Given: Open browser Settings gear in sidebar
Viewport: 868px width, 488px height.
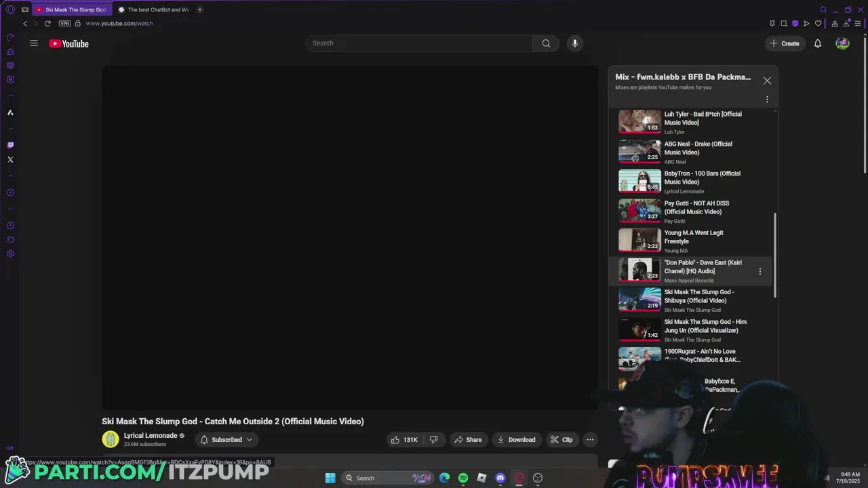Looking at the screenshot, I should tap(10, 254).
